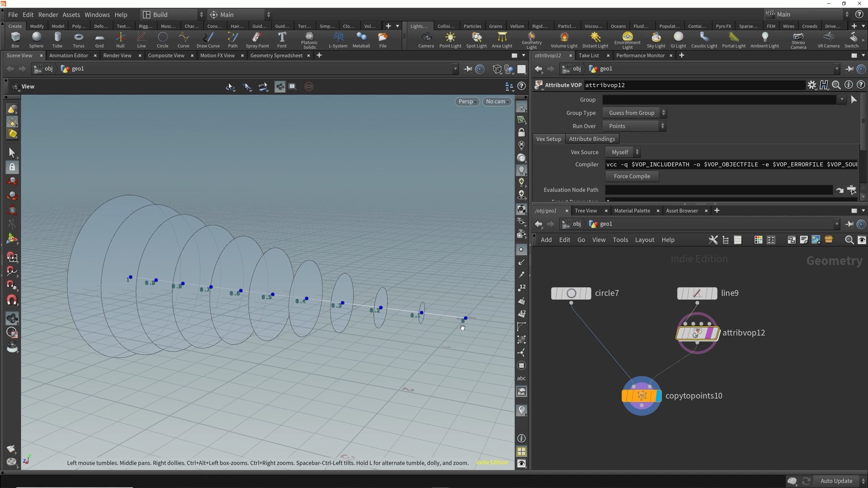Image resolution: width=868 pixels, height=488 pixels.
Task: Open network editor search magnifier
Action: [x=849, y=240]
